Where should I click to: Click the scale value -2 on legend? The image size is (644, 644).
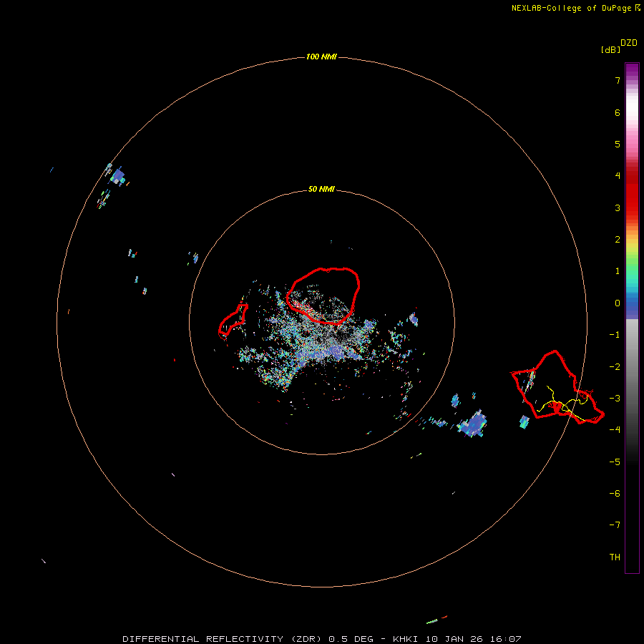tap(615, 367)
